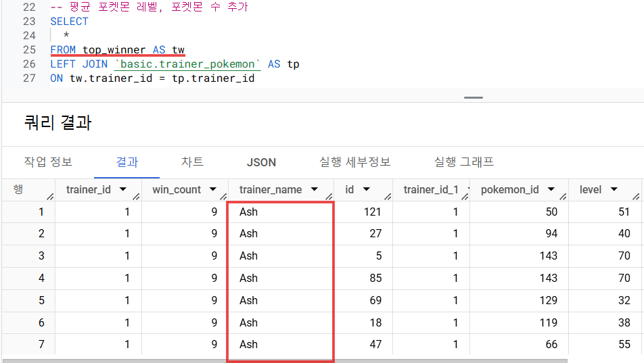Click SELECT keyword on line 23
The width and height of the screenshot is (644, 363).
click(x=70, y=22)
